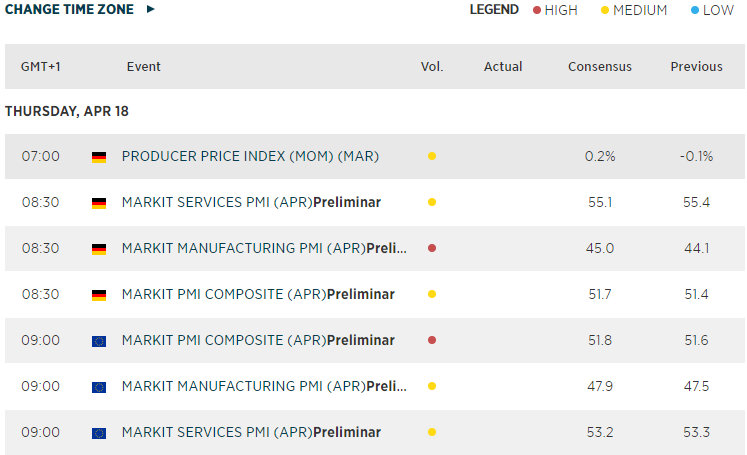Viewport: 747px width, 455px height.
Task: Click the yellow volatility dot for Producer Price Index
Action: click(431, 157)
